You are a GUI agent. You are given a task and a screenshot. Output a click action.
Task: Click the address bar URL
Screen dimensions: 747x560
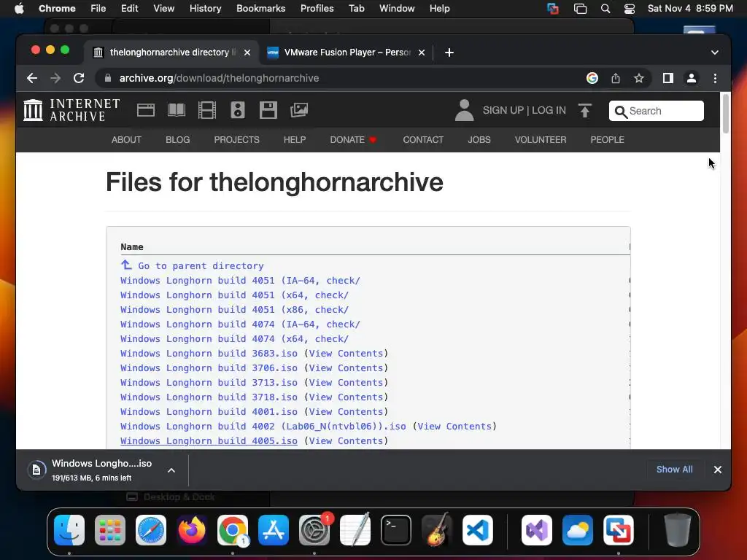tap(219, 78)
